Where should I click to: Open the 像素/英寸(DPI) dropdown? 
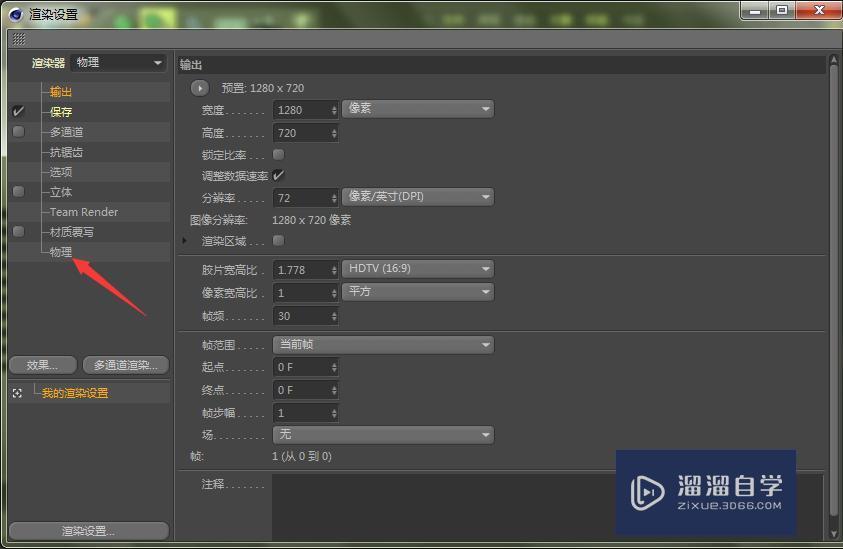(418, 197)
